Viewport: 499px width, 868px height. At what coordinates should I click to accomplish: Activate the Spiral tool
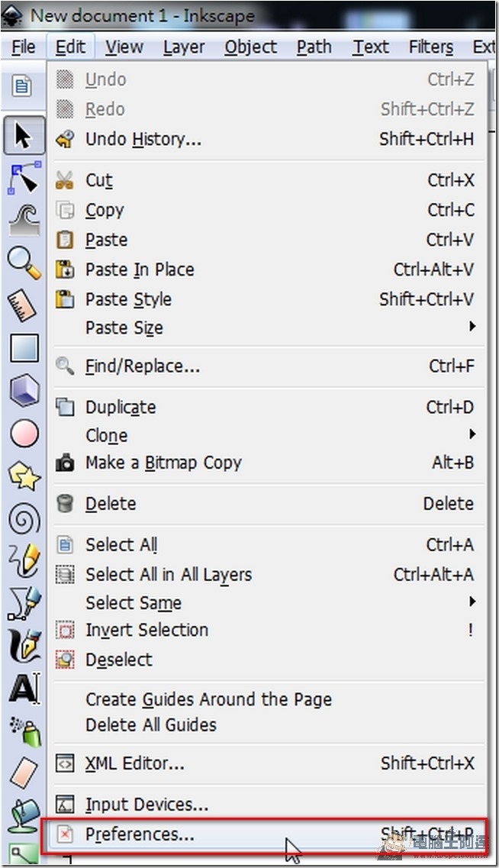[x=24, y=519]
